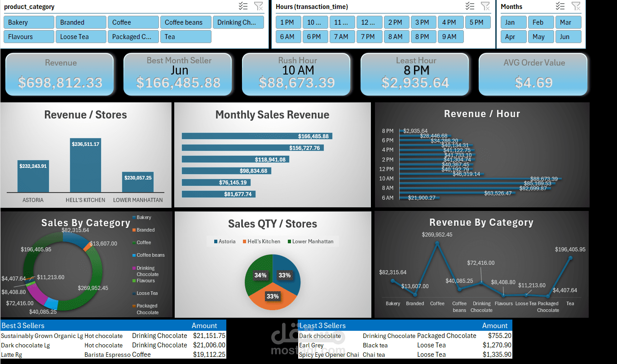Select Feb in Months slicer
This screenshot has height=364, width=617.
point(540,22)
